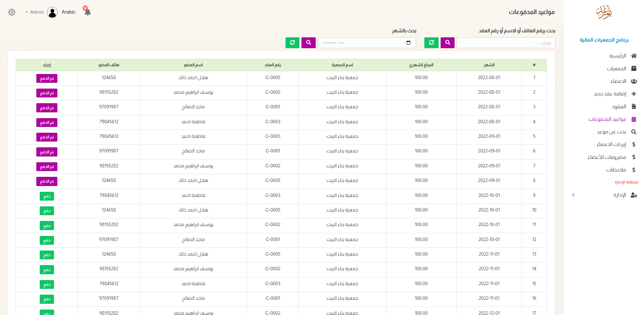Image resolution: width=644 pixels, height=315 pixels.
Task: Click the magenta search button for name search
Action: 447,43
